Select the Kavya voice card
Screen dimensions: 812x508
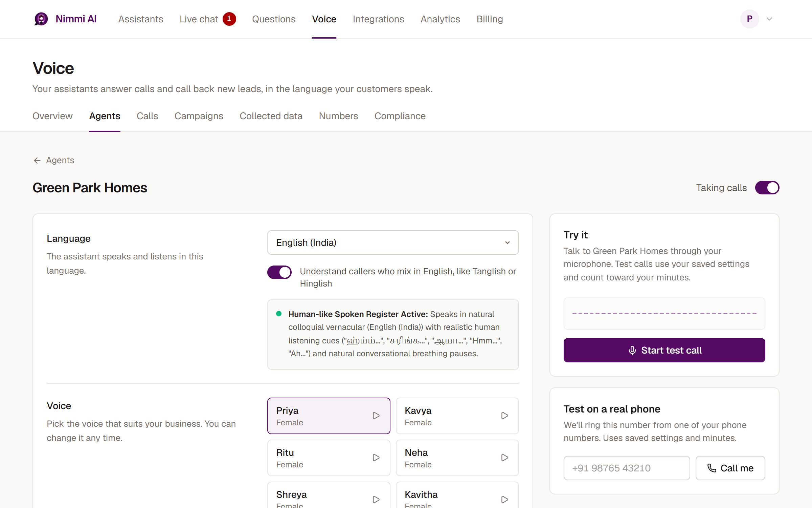click(457, 416)
